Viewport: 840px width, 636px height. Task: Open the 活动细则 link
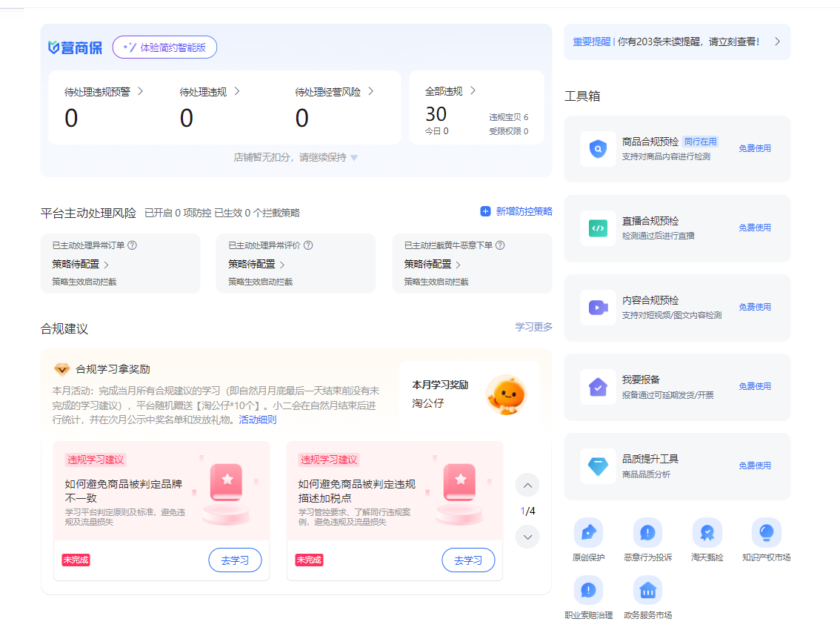coord(257,420)
